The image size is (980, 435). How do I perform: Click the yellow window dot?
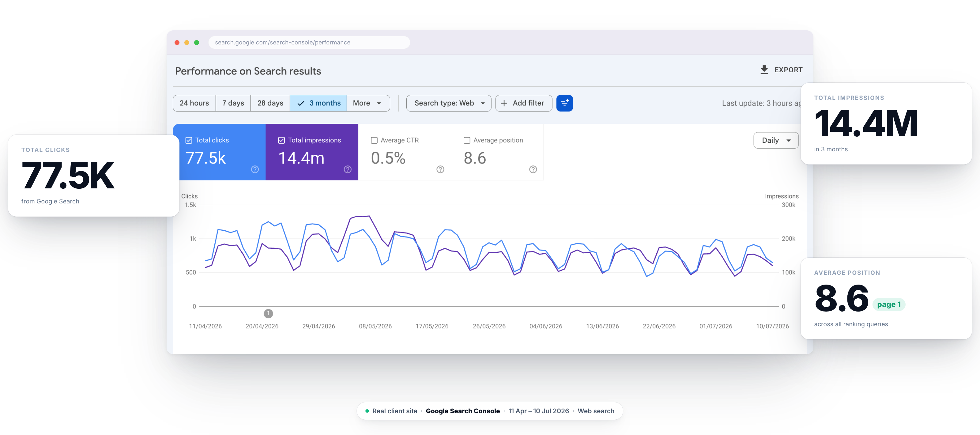187,43
